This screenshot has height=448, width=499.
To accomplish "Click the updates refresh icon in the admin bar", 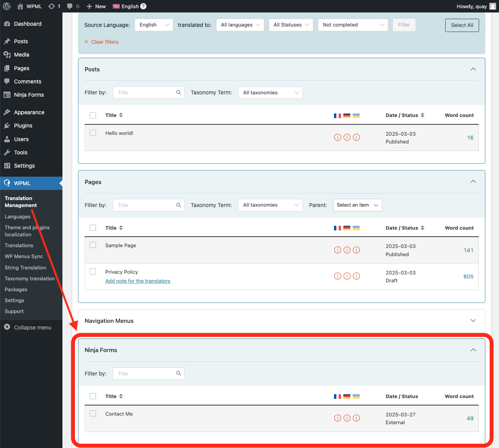I will point(51,6).
